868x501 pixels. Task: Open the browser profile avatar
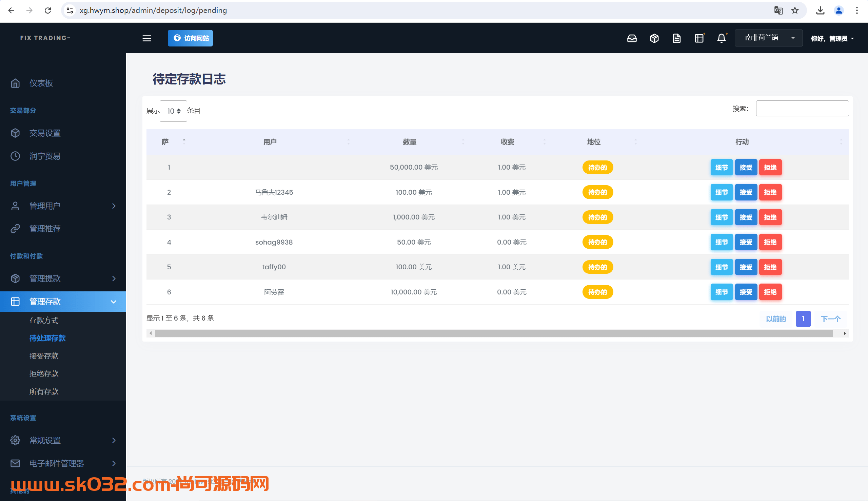tap(839, 10)
